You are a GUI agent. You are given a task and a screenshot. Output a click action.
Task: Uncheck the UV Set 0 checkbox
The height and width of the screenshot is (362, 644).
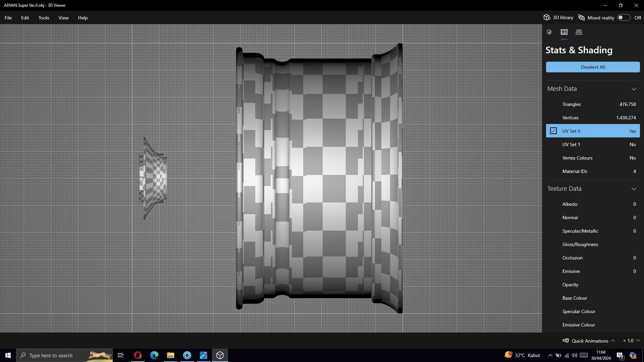pyautogui.click(x=553, y=131)
